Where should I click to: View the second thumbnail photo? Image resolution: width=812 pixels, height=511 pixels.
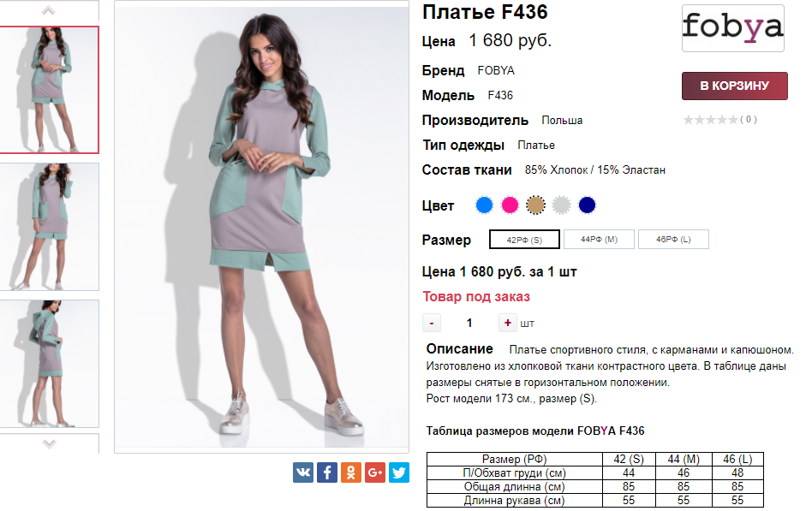(49, 227)
